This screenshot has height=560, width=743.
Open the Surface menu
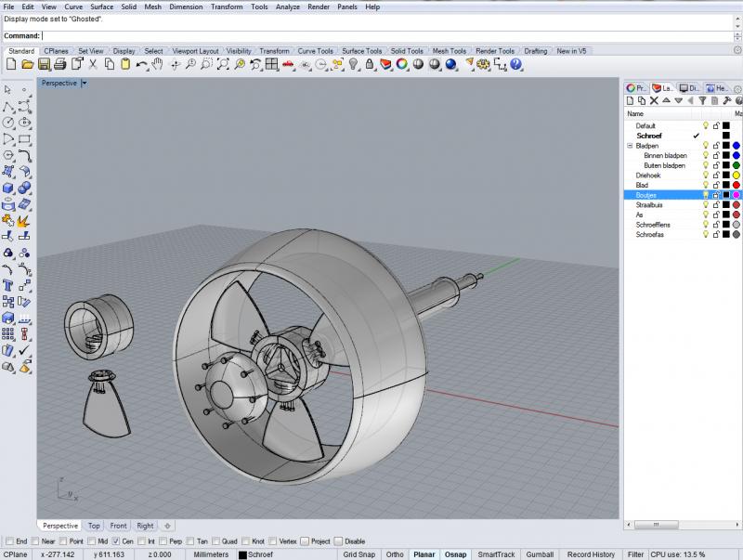[x=101, y=7]
